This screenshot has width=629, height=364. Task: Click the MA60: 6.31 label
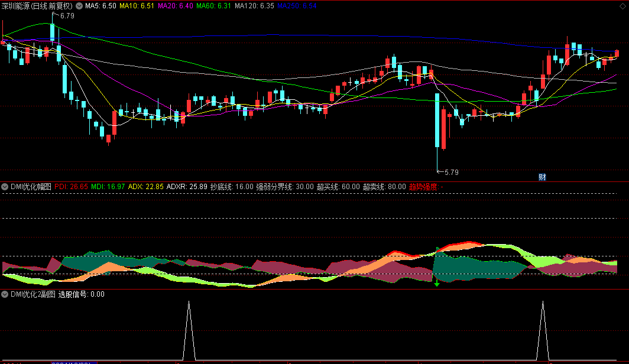coord(214,6)
